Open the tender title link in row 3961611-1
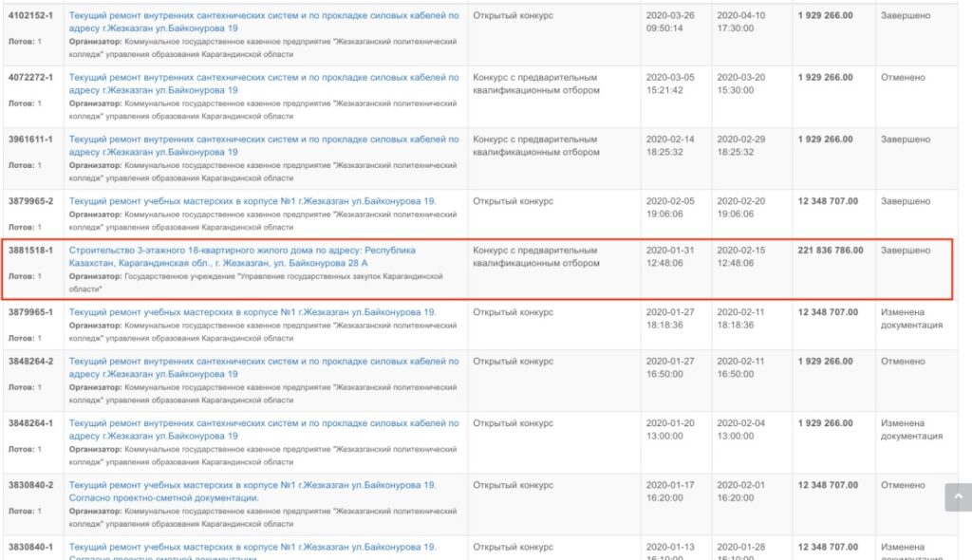This screenshot has width=972, height=560. [x=264, y=146]
